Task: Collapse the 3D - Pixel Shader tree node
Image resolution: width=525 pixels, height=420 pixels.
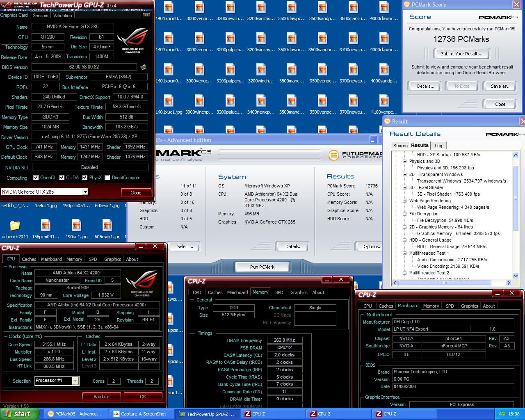Action: 404,187
